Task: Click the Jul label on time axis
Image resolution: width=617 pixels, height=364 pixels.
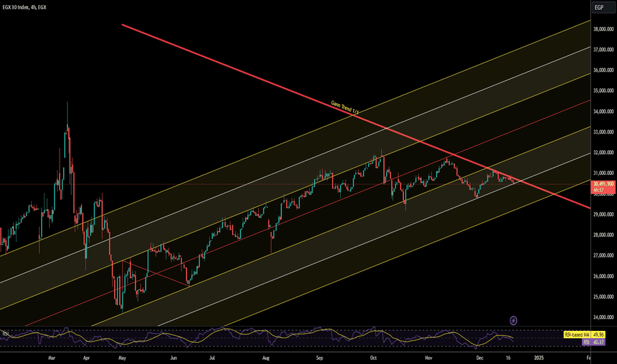Action: 212,357
